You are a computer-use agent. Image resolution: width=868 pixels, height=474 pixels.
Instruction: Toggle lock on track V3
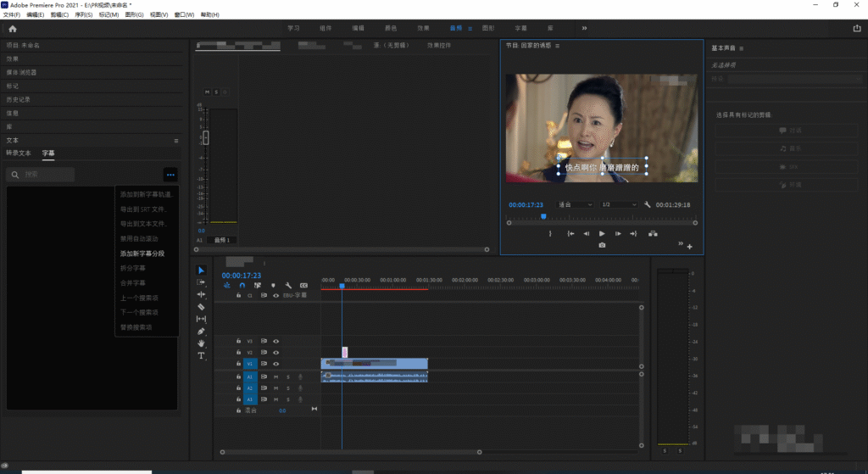[238, 341]
